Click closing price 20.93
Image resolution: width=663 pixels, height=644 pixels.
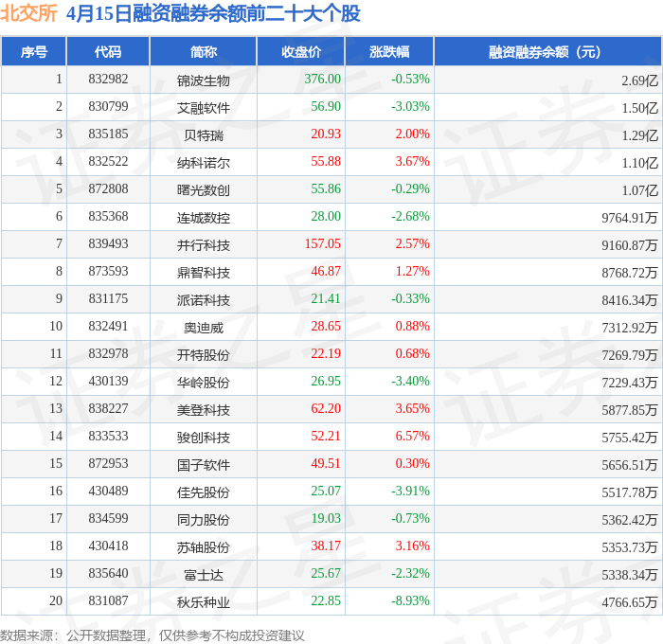coord(326,134)
